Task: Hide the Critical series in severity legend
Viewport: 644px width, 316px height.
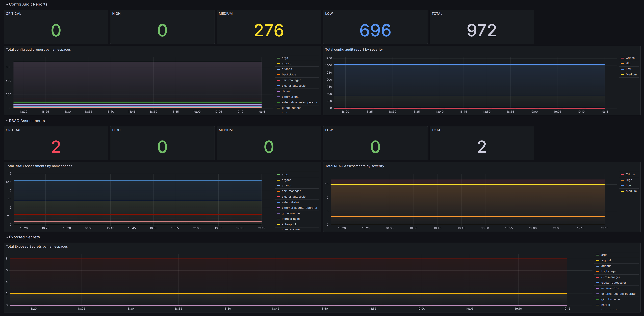Action: [630, 58]
